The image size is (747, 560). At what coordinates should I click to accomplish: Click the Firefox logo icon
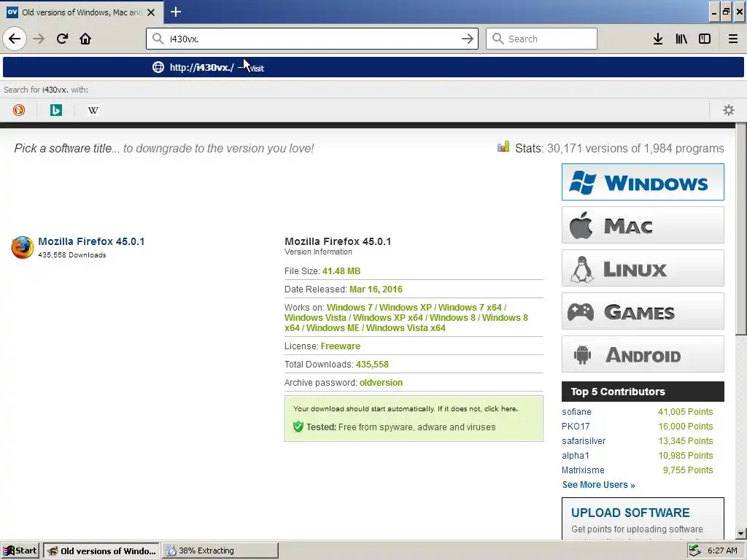23,247
